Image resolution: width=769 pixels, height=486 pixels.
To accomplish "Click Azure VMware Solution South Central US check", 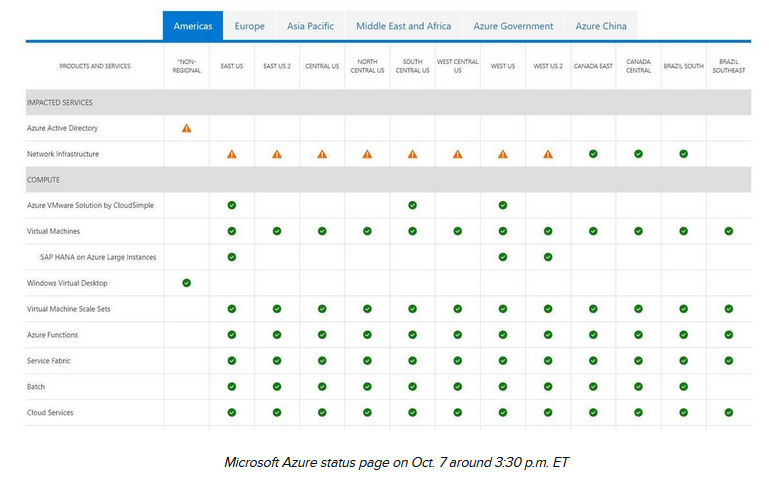I will [412, 205].
